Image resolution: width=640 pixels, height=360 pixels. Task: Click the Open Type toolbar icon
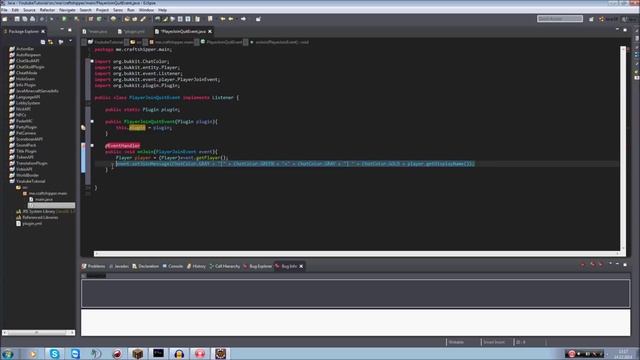[127, 19]
